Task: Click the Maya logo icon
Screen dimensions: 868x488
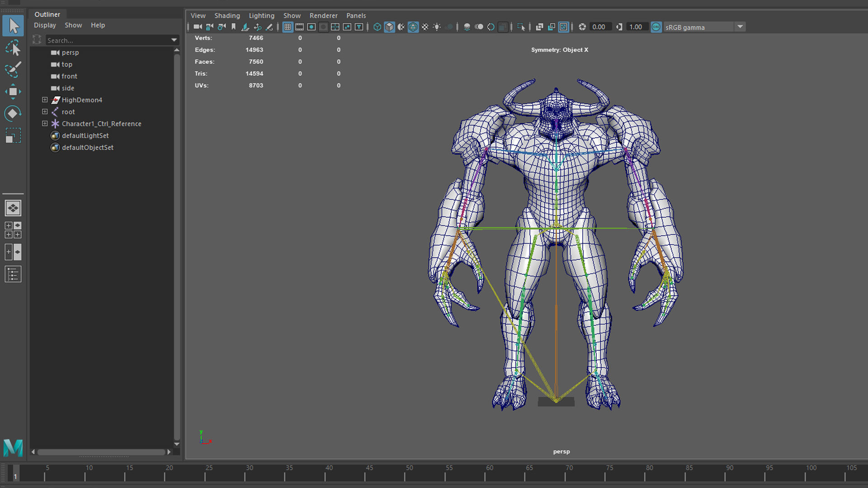Action: tap(13, 447)
